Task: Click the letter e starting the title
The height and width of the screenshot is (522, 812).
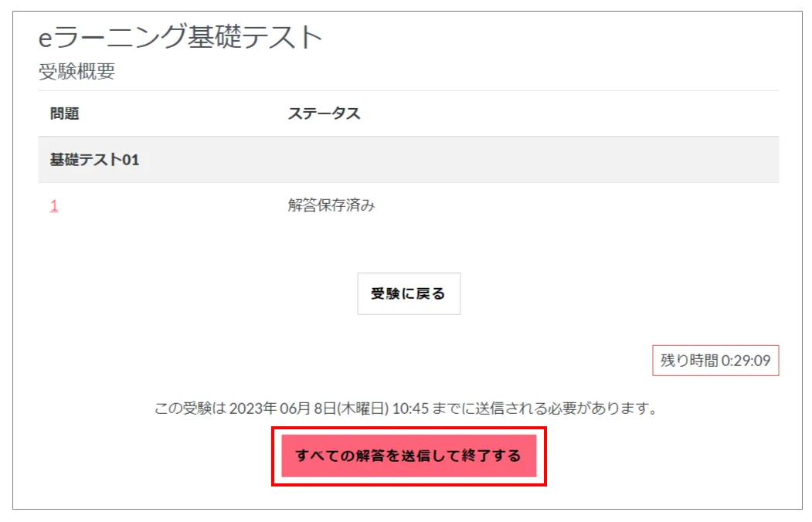Action: 46,39
